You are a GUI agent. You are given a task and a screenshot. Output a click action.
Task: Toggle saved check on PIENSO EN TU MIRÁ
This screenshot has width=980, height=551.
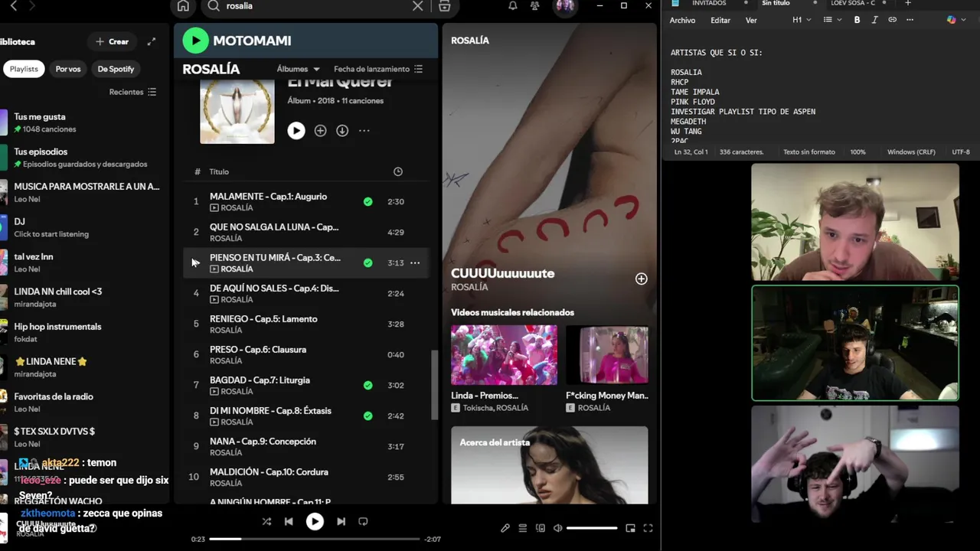[x=368, y=262]
